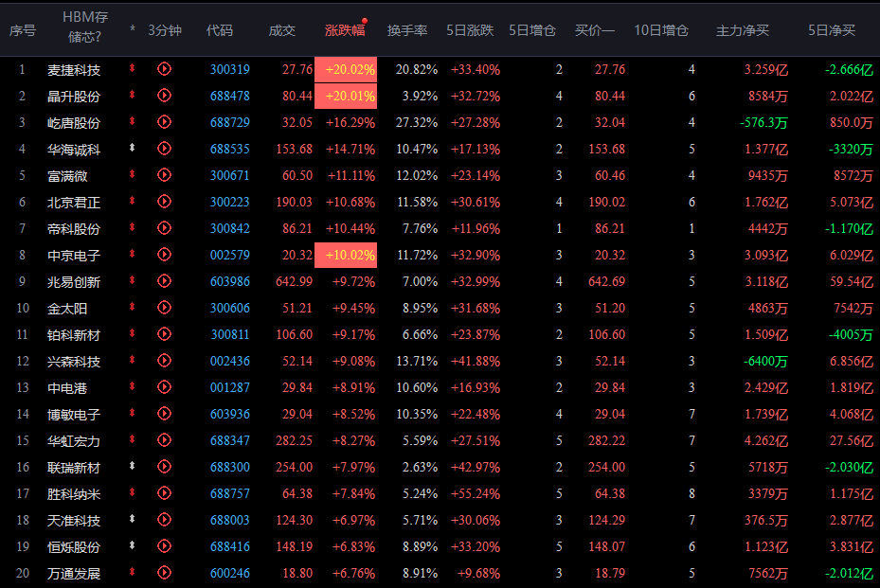Click the 序号 column header
880x588 pixels.
coord(23,30)
